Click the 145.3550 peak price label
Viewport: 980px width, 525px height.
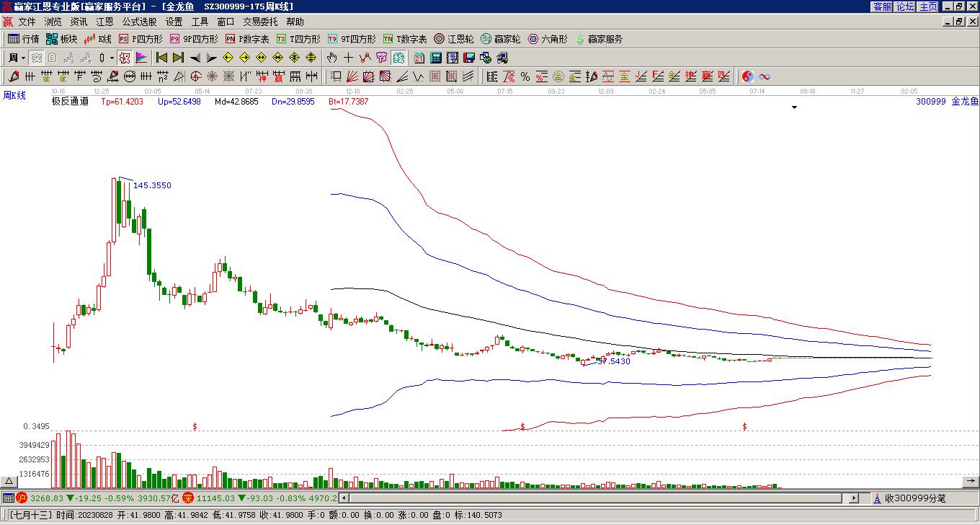pos(153,185)
